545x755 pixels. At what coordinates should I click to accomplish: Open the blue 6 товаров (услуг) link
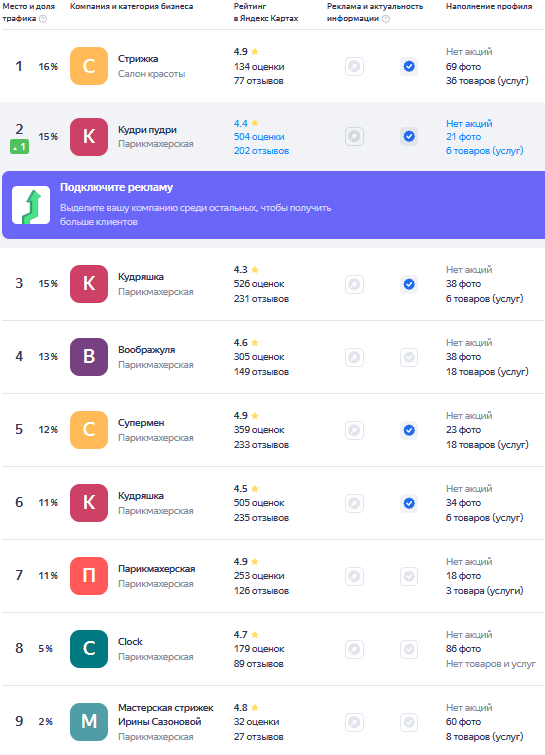pyautogui.click(x=484, y=151)
